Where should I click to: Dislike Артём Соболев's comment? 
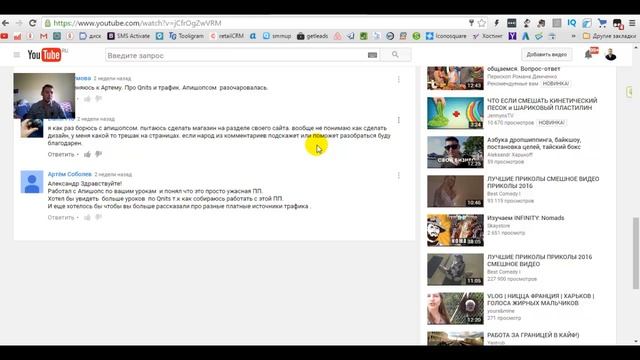coord(99,218)
